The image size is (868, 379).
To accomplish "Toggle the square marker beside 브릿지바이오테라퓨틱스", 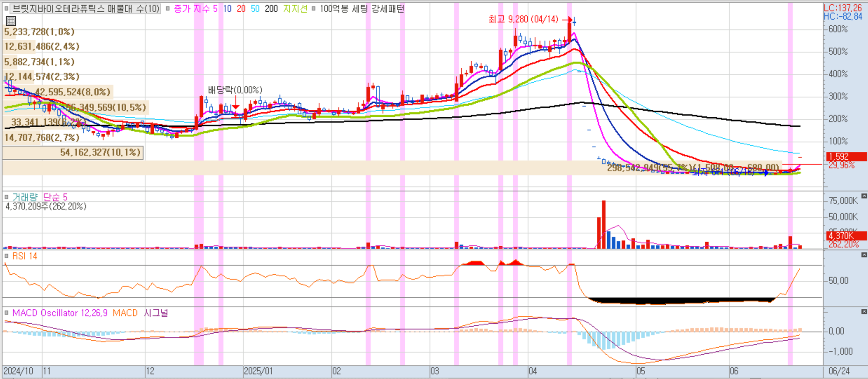I will [6, 8].
